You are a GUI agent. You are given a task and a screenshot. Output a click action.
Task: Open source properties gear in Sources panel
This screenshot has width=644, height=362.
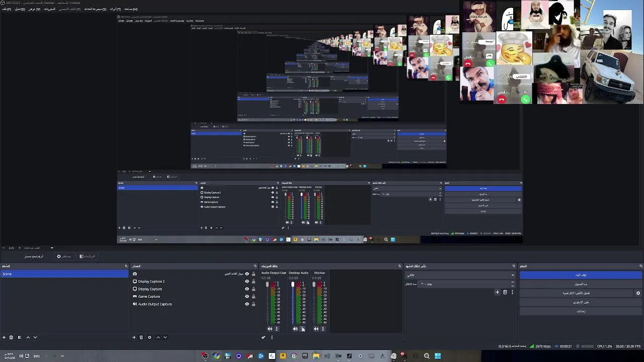click(149, 337)
